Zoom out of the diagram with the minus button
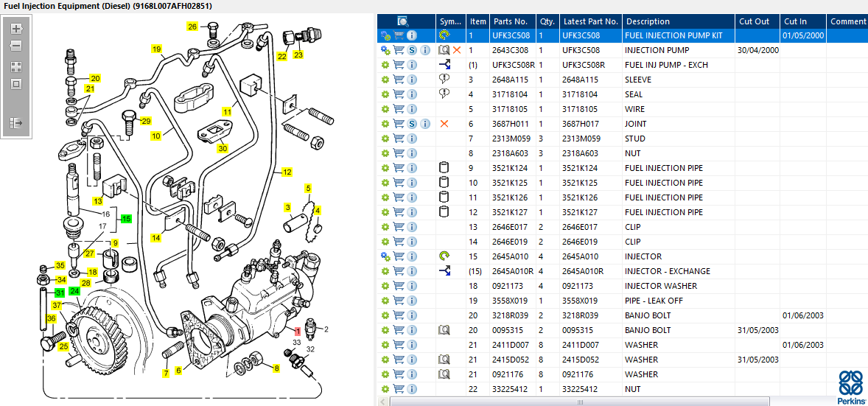 click(16, 46)
